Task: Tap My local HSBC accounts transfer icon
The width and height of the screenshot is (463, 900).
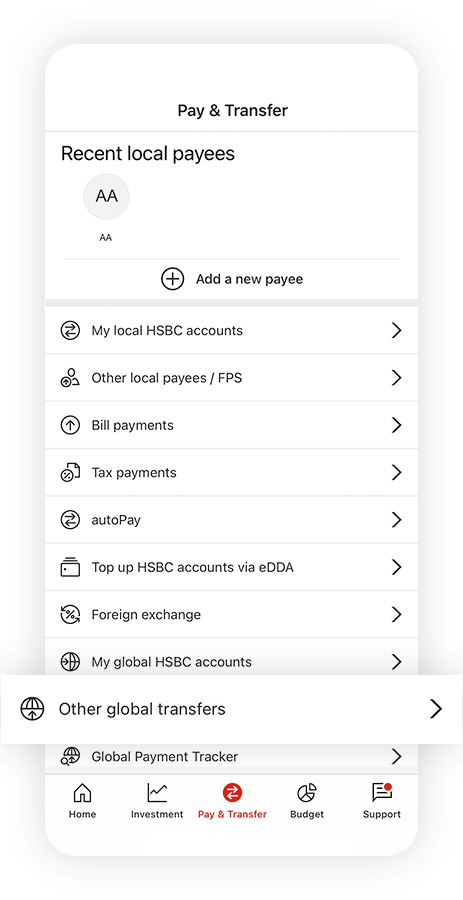Action: click(x=70, y=331)
